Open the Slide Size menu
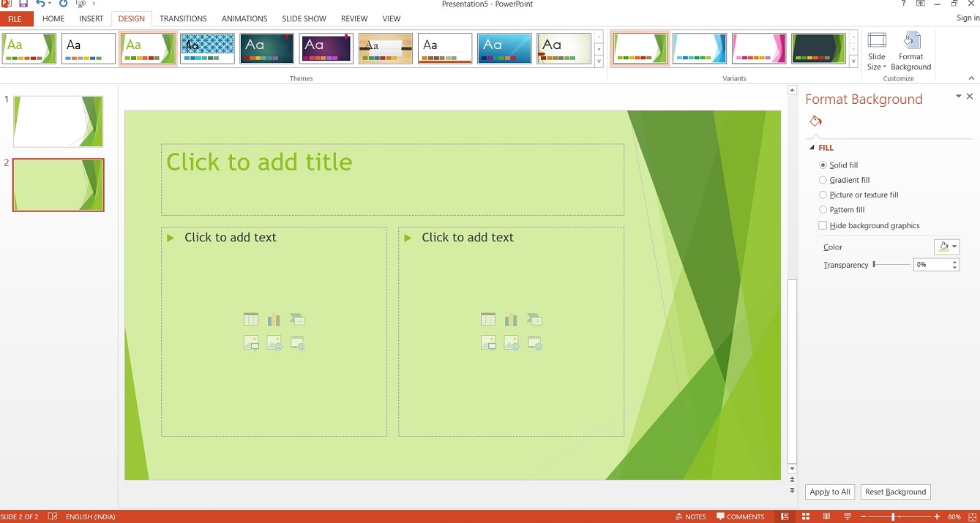980x523 pixels. pyautogui.click(x=876, y=51)
